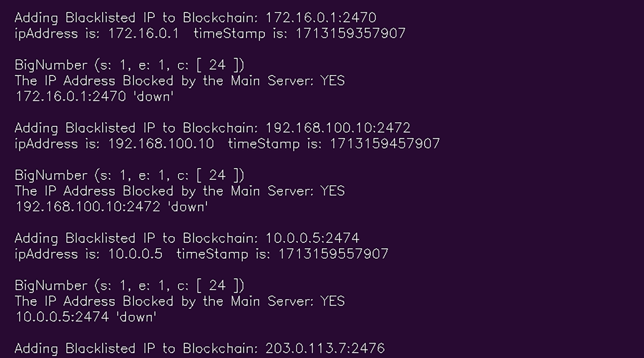Click the 203.0.113.7:2476 address
The width and height of the screenshot is (644, 358).
[x=325, y=348]
